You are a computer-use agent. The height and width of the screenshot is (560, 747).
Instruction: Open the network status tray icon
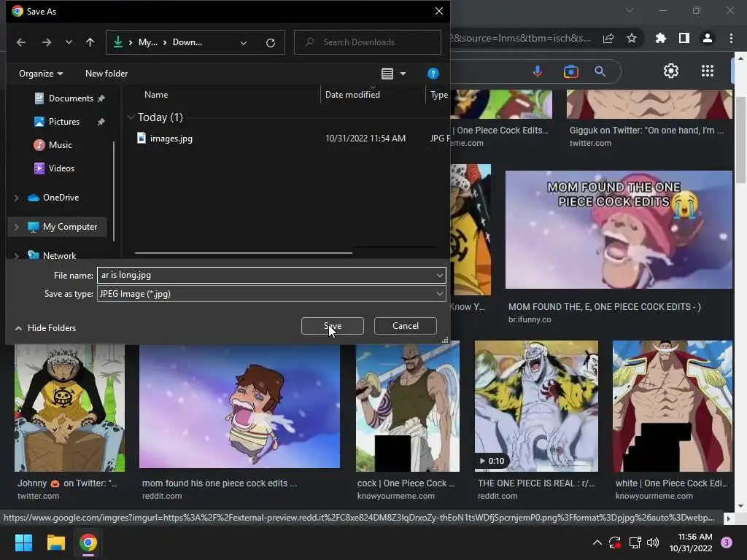(635, 542)
